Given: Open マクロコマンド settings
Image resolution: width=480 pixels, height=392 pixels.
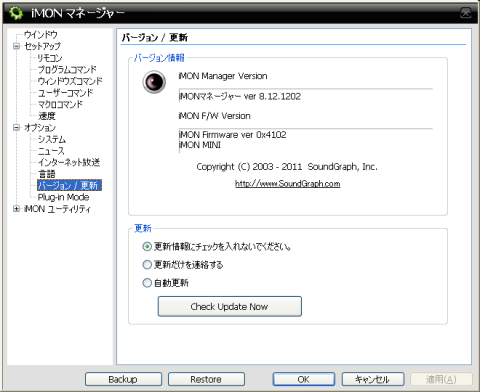Looking at the screenshot, I should (x=60, y=104).
